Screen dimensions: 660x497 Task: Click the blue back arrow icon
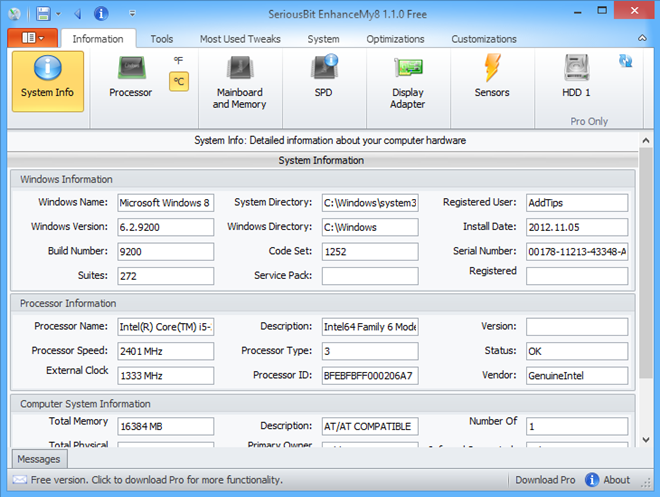77,14
